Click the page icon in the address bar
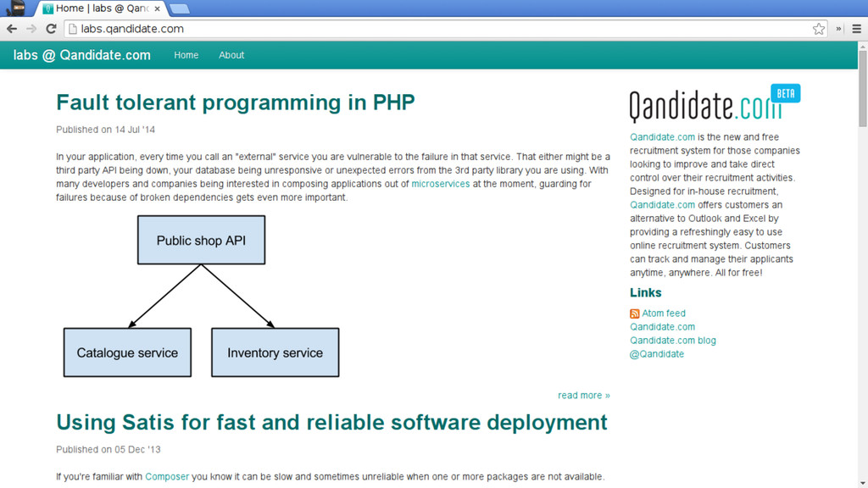 73,29
